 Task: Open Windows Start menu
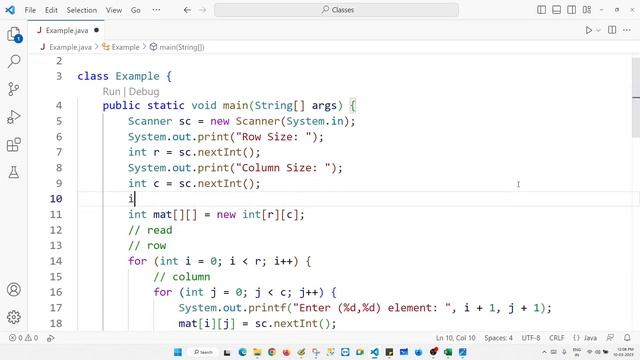click(x=178, y=352)
